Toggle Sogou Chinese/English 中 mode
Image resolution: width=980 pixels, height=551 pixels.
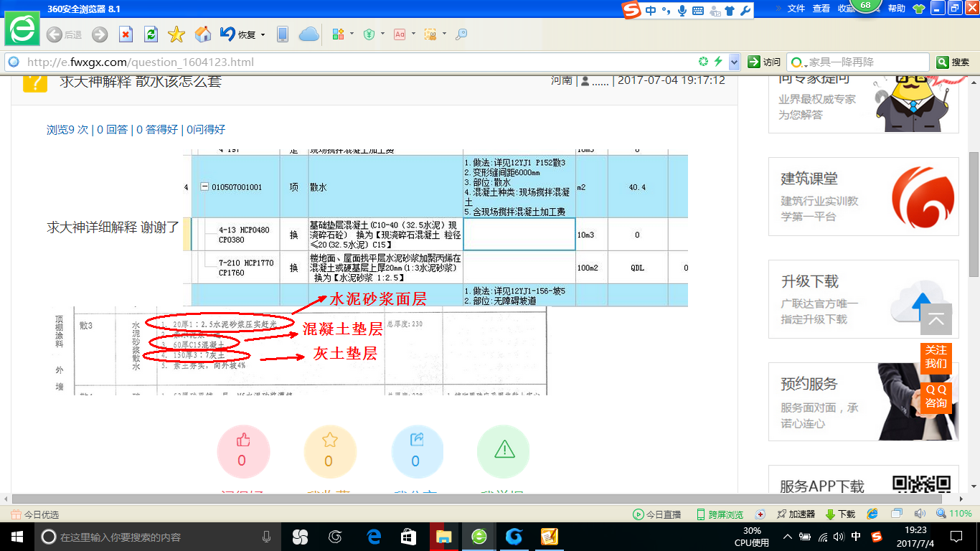[x=651, y=11]
